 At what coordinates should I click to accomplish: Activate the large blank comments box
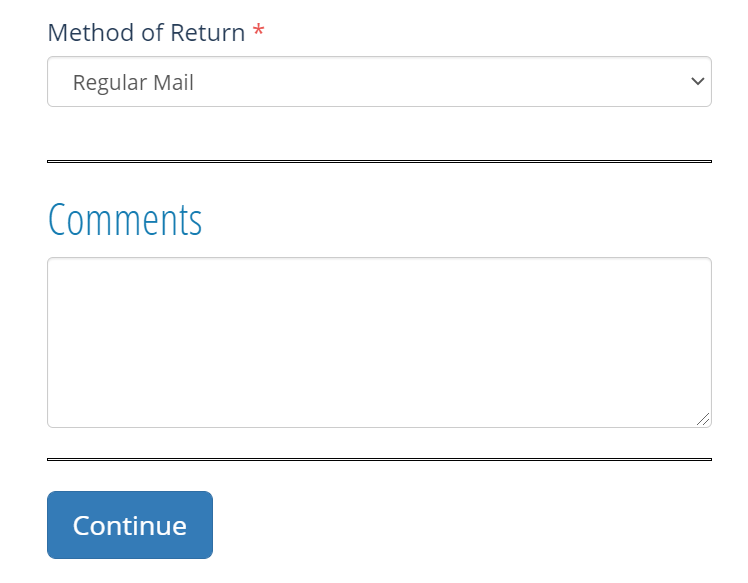click(x=379, y=343)
